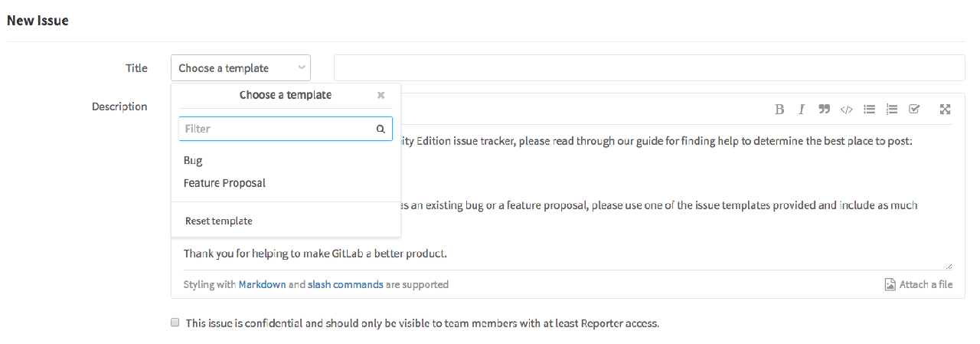Switch description editor to fullscreen

point(945,109)
